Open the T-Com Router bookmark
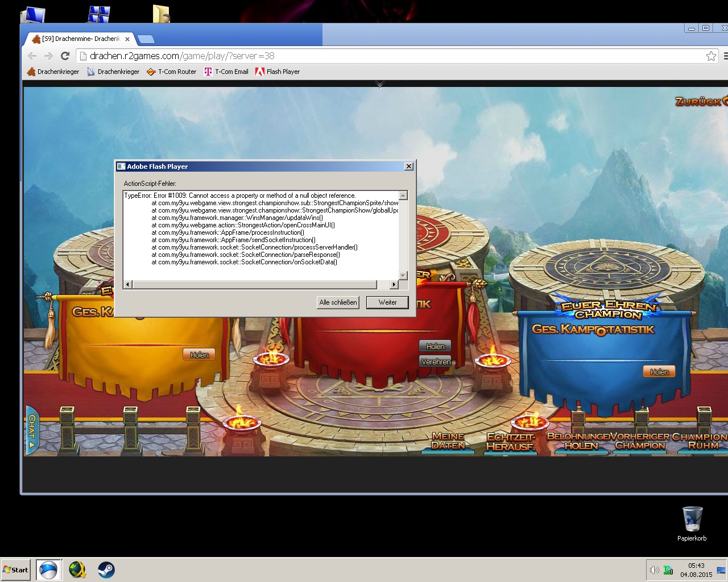The width and height of the screenshot is (728, 582). coord(171,72)
